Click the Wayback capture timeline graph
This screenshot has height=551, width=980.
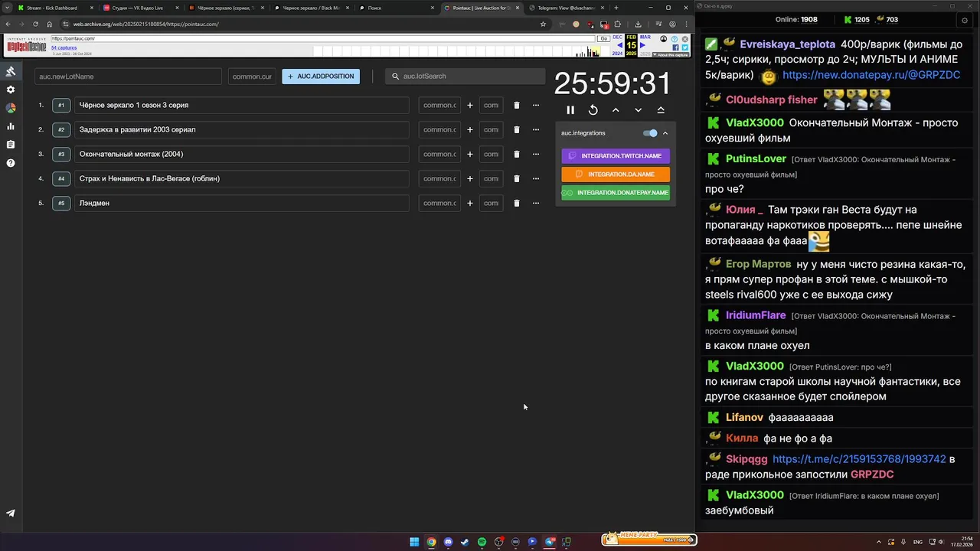[x=463, y=51]
